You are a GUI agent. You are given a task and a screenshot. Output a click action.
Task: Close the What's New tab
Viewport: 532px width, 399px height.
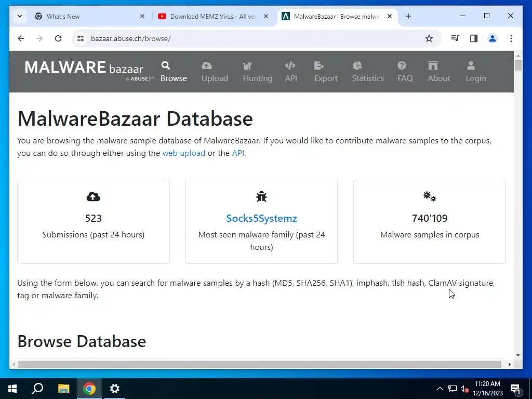pyautogui.click(x=142, y=16)
